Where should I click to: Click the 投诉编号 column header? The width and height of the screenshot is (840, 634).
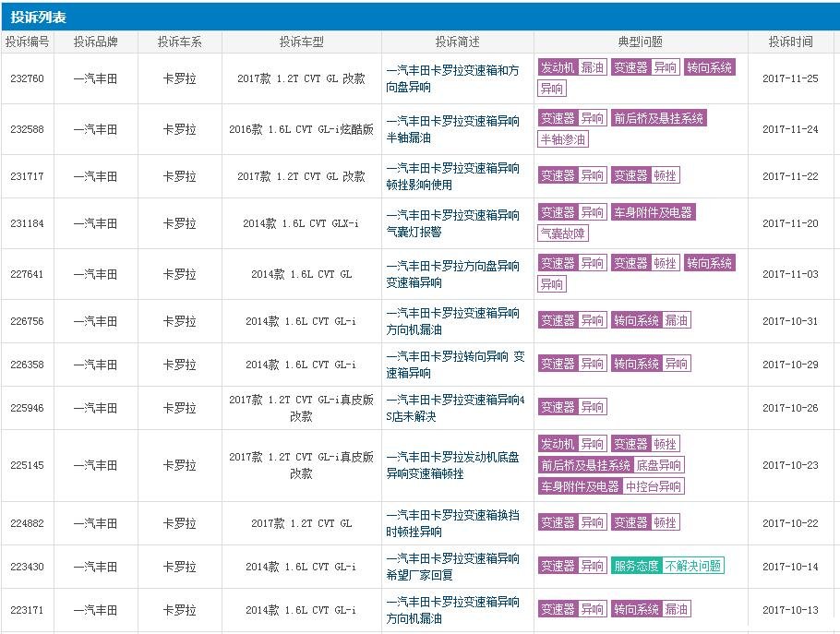coord(28,42)
